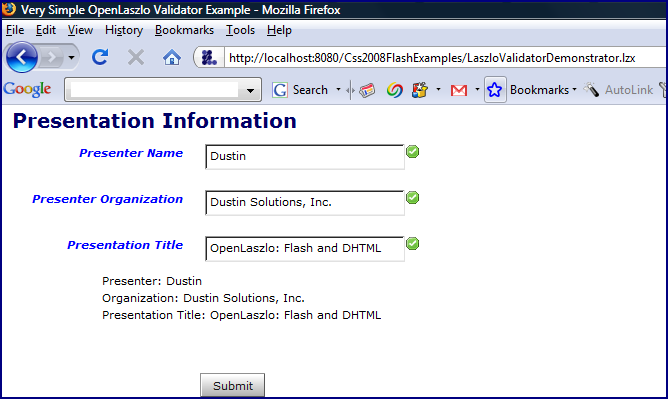Click the Presenter Organization label
This screenshot has width=668, height=399.
point(108,199)
